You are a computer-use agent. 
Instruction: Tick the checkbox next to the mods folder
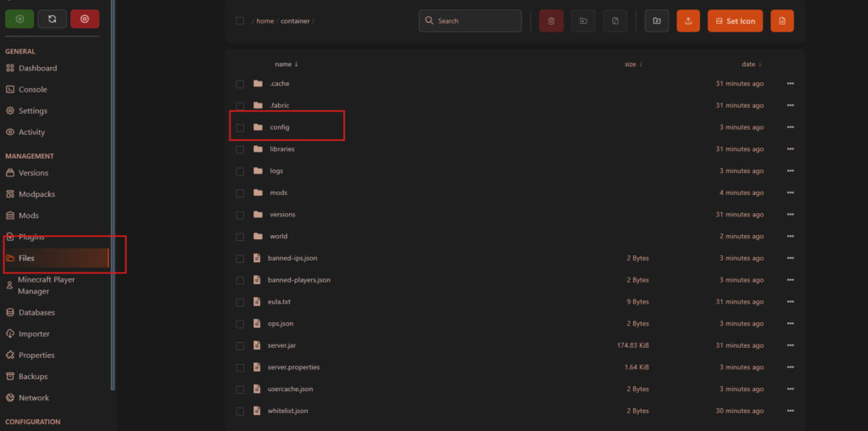click(240, 193)
